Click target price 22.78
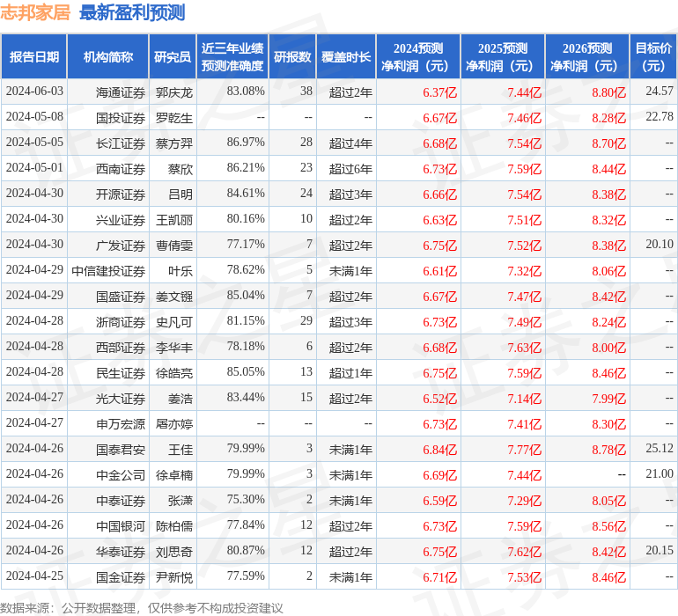Screen dimensions: 678x616 660,117
